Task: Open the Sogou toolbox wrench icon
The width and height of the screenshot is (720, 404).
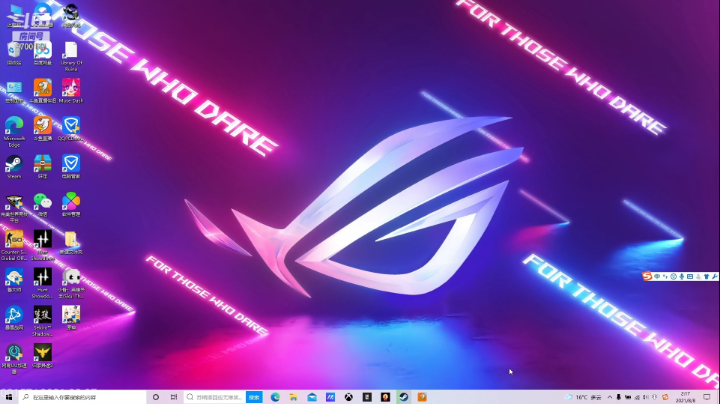Action: pyautogui.click(x=714, y=276)
